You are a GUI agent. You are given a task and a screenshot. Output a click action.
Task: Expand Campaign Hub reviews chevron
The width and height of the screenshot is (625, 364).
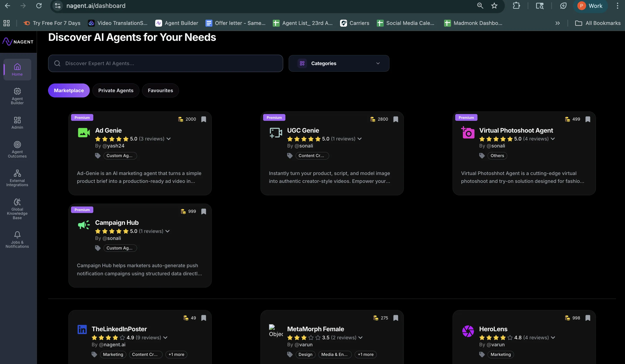click(x=168, y=231)
